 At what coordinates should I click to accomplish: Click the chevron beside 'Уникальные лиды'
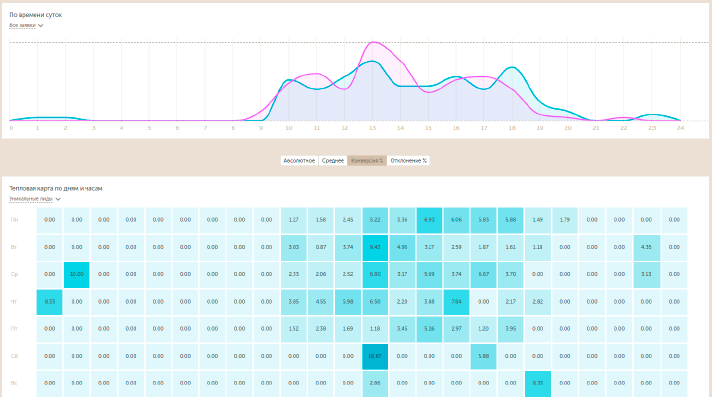[x=58, y=199]
